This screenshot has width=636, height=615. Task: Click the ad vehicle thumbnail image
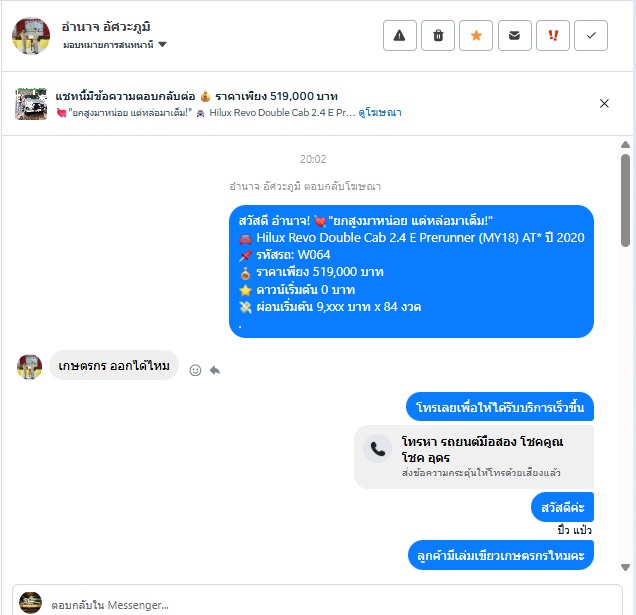pyautogui.click(x=31, y=104)
